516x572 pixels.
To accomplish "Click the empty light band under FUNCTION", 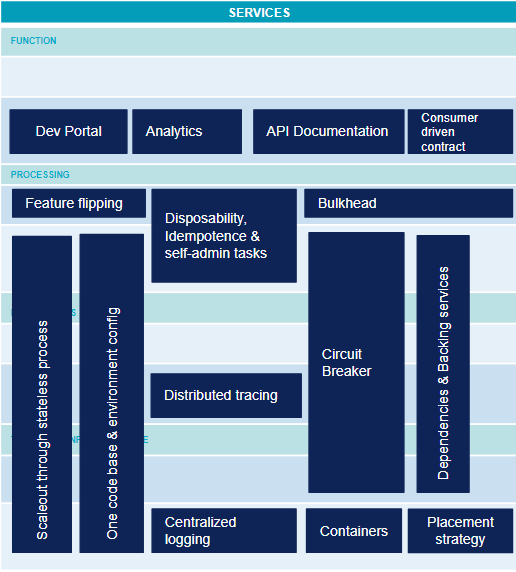I will click(258, 76).
